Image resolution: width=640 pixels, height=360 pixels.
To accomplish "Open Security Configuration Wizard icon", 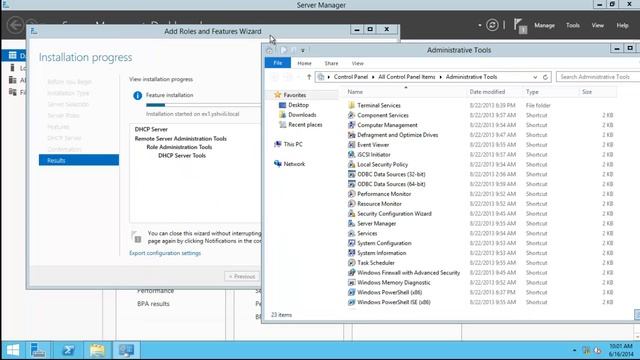I will pos(351,213).
